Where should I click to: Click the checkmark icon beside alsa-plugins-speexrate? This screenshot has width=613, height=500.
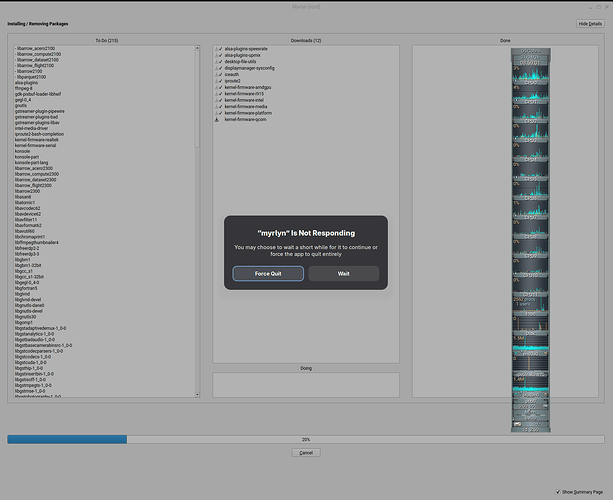point(220,49)
